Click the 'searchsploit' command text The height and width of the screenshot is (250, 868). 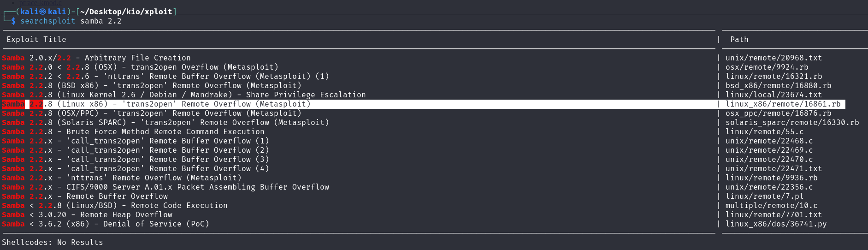[47, 21]
